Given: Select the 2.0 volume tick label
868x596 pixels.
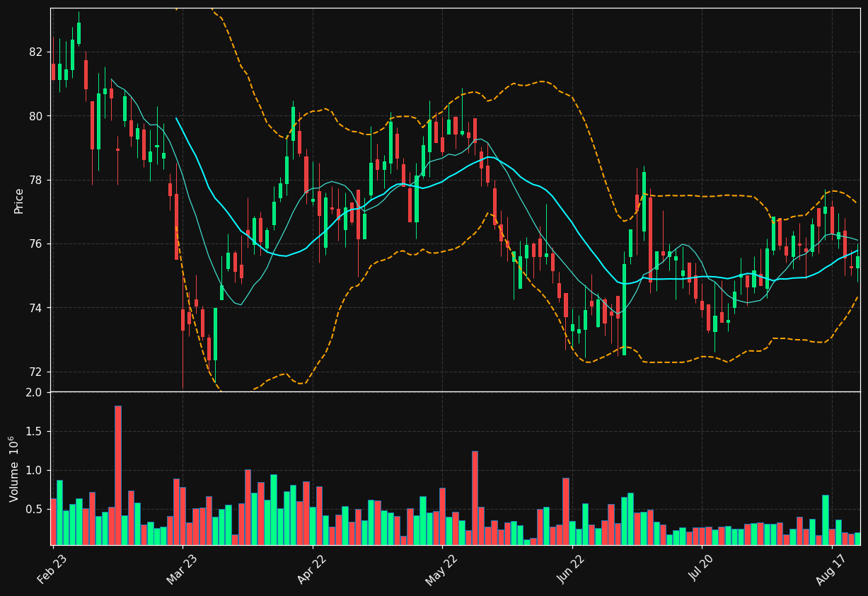Looking at the screenshot, I should point(35,392).
